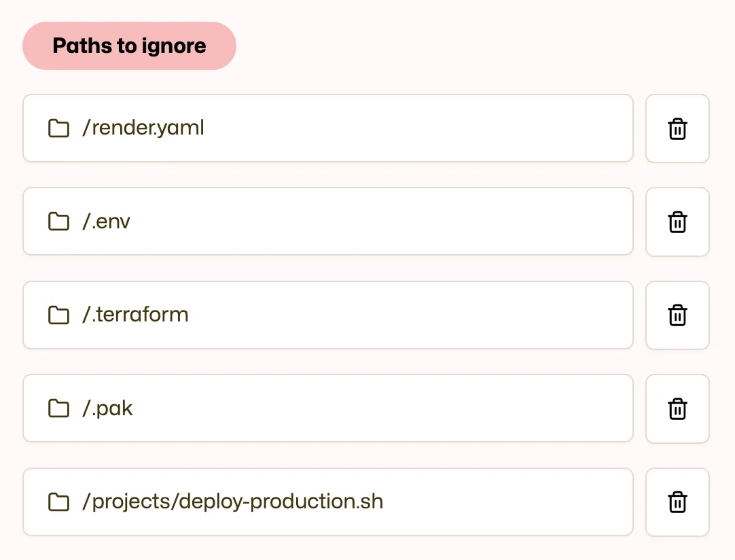Image resolution: width=735 pixels, height=560 pixels.
Task: Click folder icon for /projects/deploy-production.sh
Action: click(59, 502)
